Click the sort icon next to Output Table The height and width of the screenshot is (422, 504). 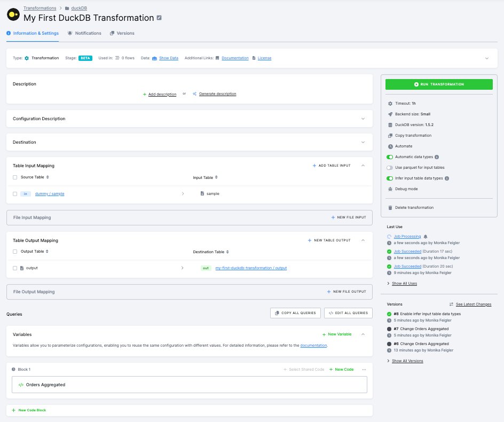click(47, 252)
